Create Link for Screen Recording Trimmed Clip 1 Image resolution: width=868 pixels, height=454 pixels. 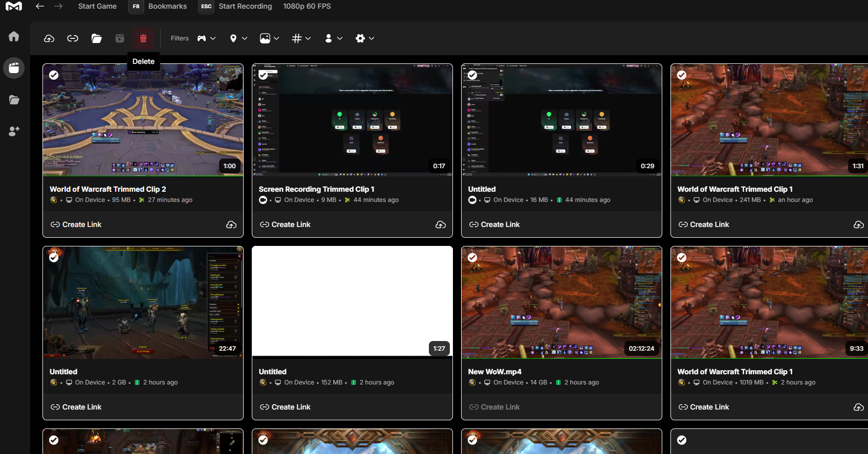pos(285,224)
